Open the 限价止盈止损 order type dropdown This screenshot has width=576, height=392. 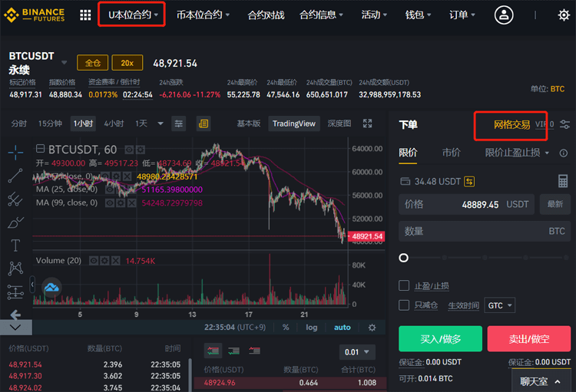pyautogui.click(x=517, y=153)
